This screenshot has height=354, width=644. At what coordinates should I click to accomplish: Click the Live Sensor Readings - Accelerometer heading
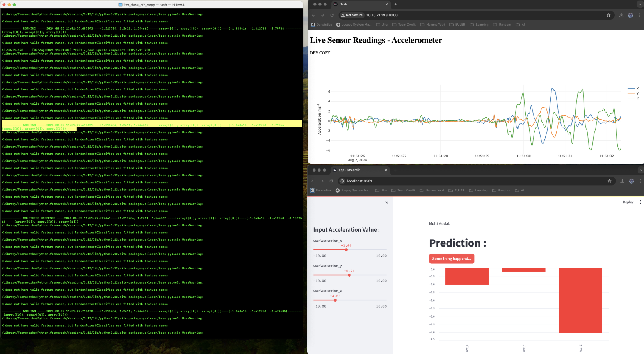[x=376, y=40]
